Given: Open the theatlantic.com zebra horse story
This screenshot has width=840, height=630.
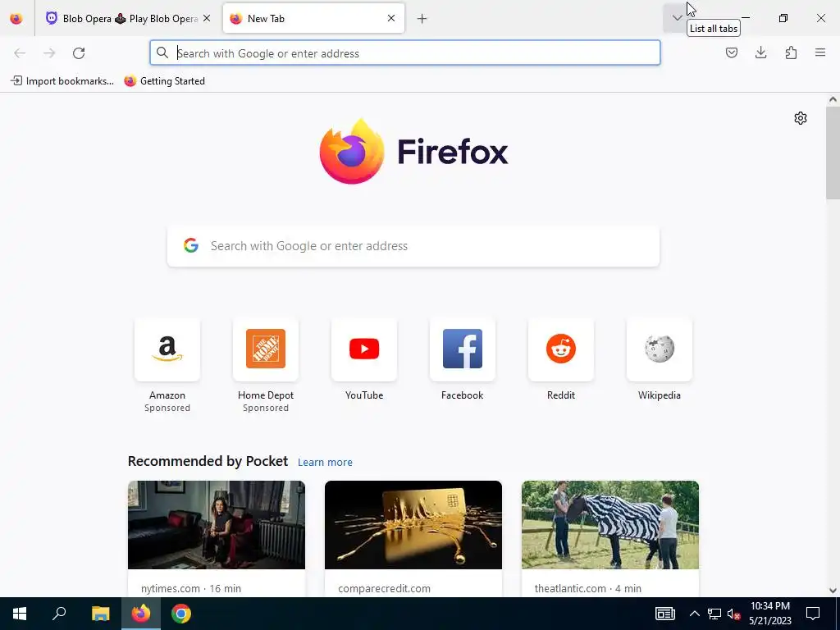Looking at the screenshot, I should [610, 525].
